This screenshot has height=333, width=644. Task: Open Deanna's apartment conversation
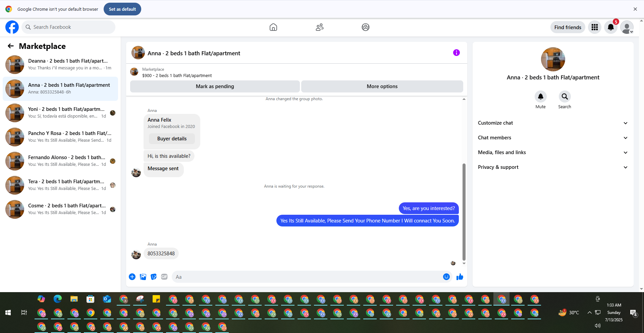click(x=60, y=64)
